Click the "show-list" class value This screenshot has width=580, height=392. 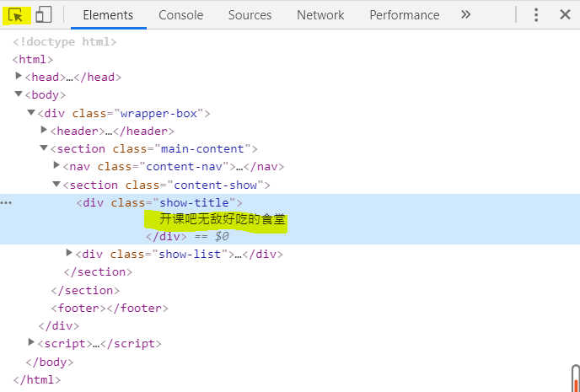coord(190,255)
